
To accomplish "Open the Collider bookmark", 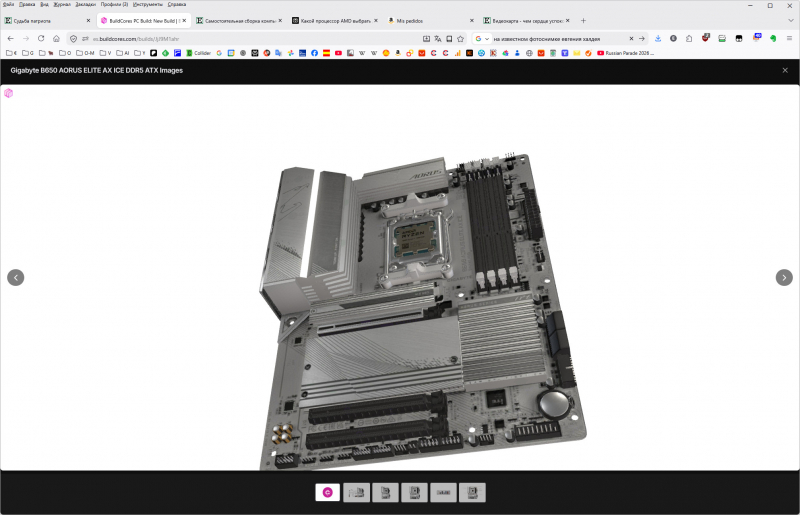I will tap(198, 53).
